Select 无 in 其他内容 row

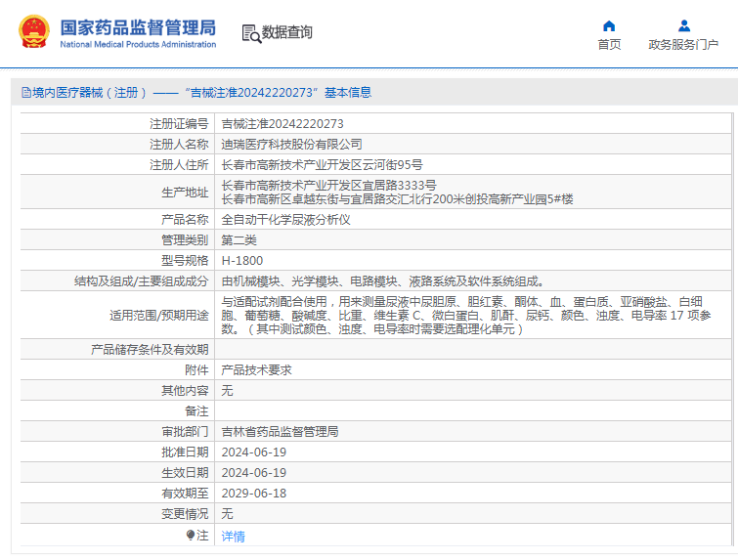[228, 391]
